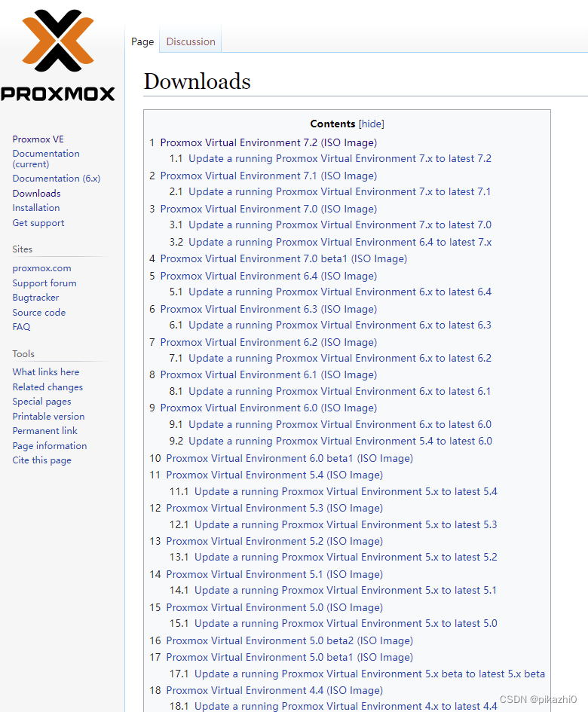
Task: Jump to Proxmox Virtual Environment 6.4 (ISO Image)
Action: 268,277
